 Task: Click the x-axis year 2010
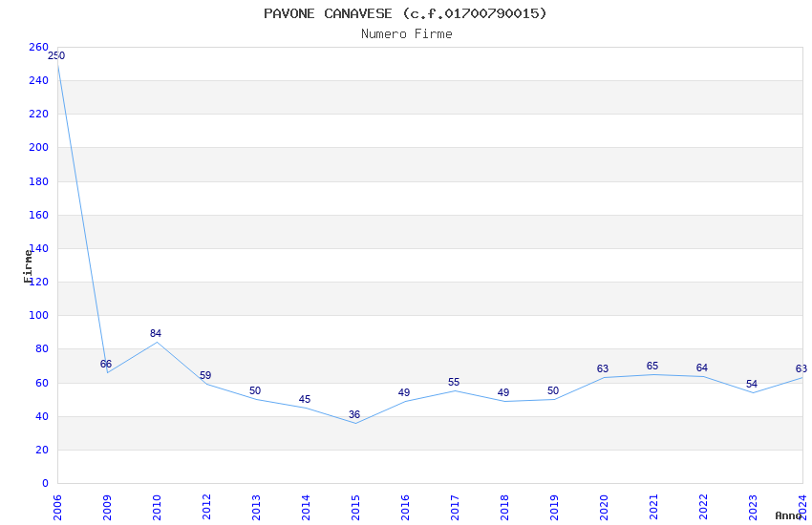(157, 508)
